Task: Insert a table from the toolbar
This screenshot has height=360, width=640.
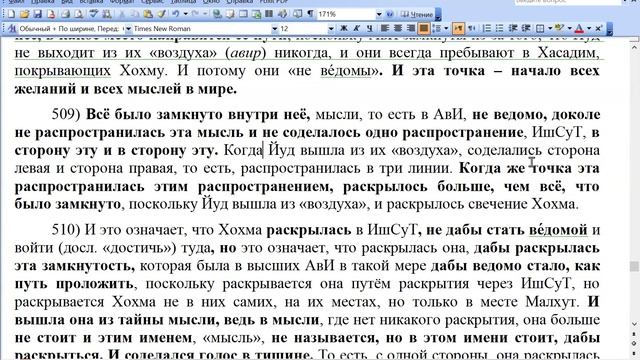Action: pyautogui.click(x=243, y=14)
